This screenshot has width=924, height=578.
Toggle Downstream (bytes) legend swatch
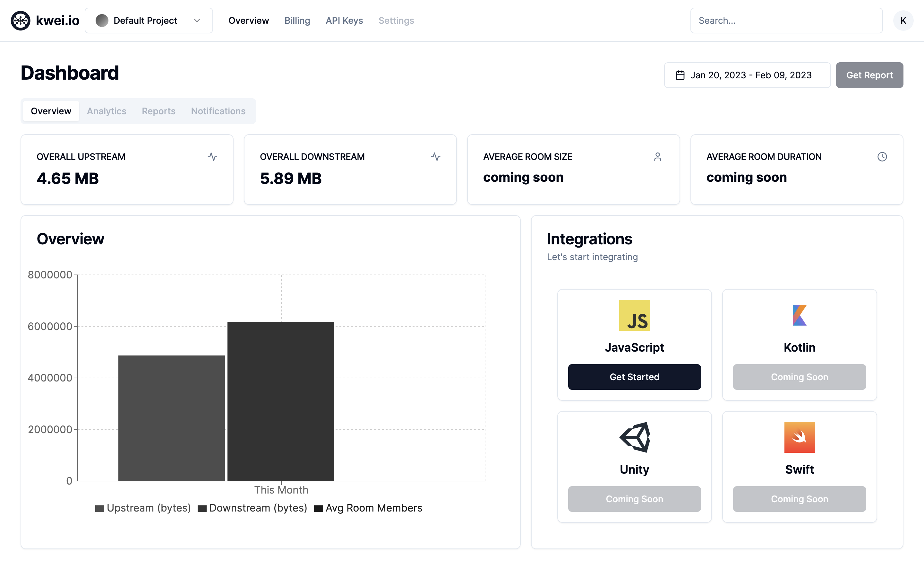[202, 508]
